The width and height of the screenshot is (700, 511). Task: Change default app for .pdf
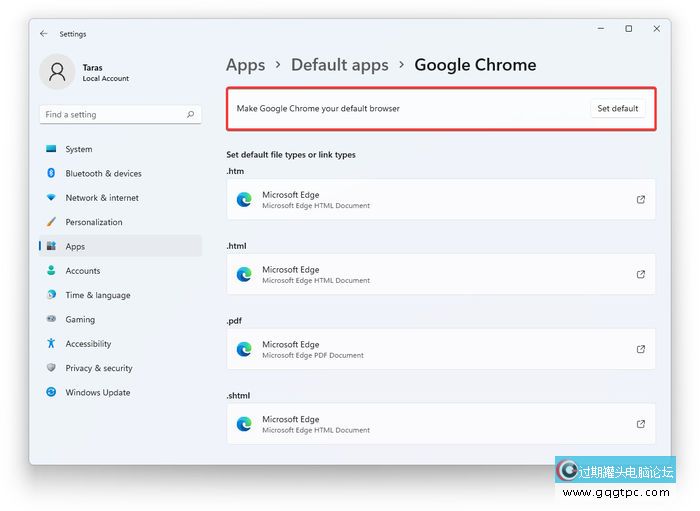[441, 349]
